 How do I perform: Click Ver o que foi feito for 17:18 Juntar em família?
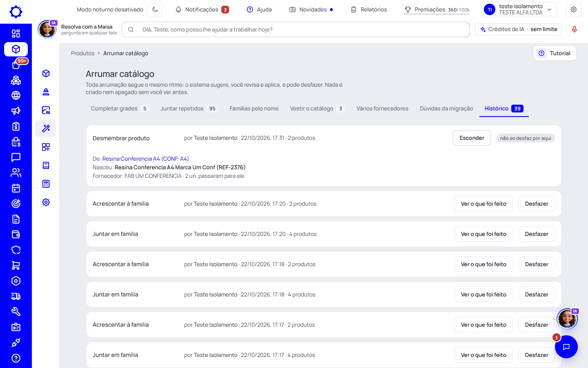(x=483, y=294)
